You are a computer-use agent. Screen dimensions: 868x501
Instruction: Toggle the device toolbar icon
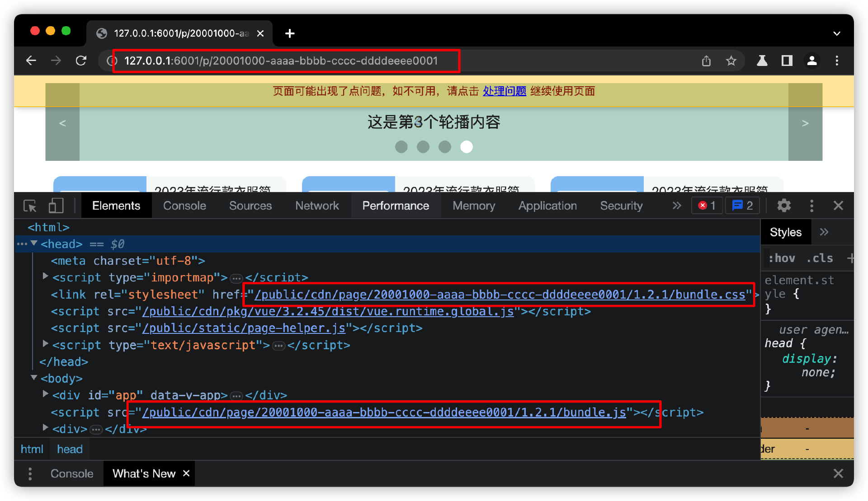click(56, 206)
